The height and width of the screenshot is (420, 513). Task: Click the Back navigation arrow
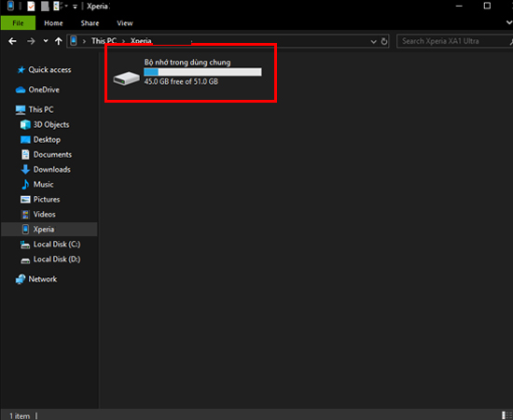point(12,41)
